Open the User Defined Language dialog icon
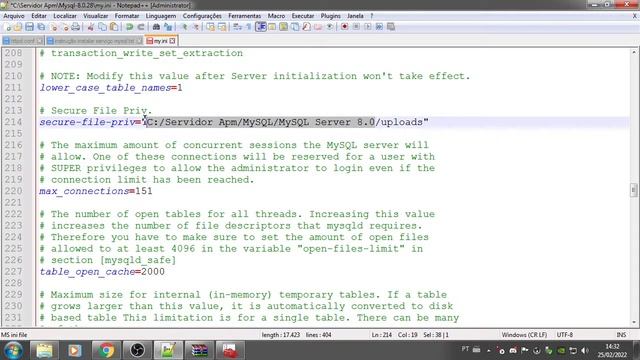The height and width of the screenshot is (360, 640). (x=272, y=27)
